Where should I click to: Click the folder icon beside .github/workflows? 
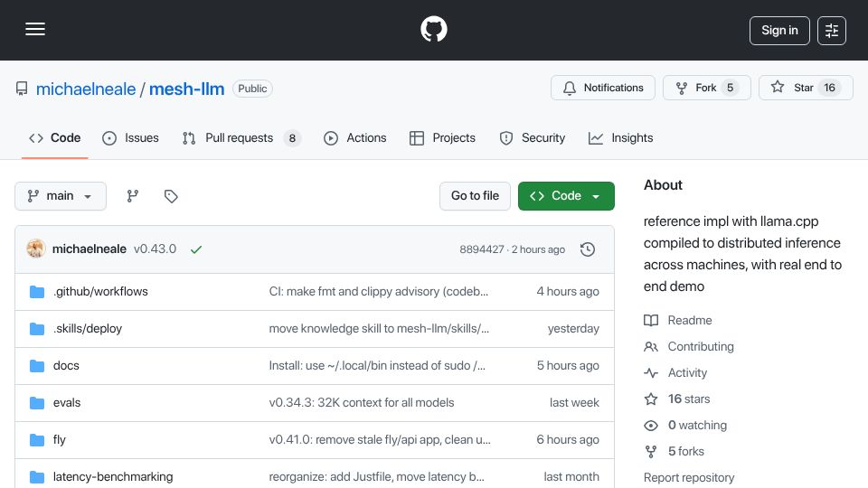click(x=37, y=292)
